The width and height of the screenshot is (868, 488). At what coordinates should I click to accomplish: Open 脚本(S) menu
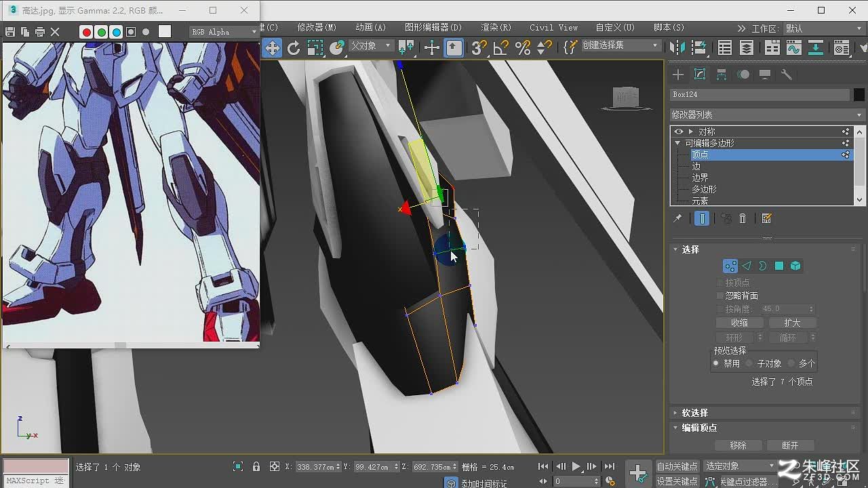(669, 27)
